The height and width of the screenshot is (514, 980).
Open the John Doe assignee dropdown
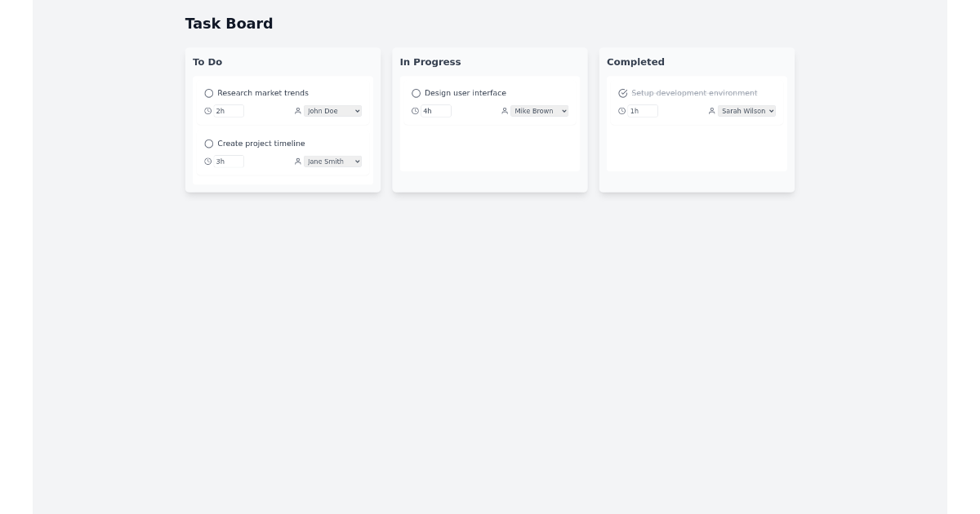[332, 111]
